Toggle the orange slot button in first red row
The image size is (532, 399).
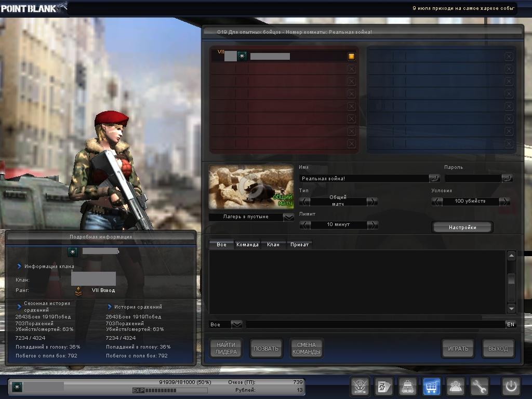pyautogui.click(x=351, y=56)
